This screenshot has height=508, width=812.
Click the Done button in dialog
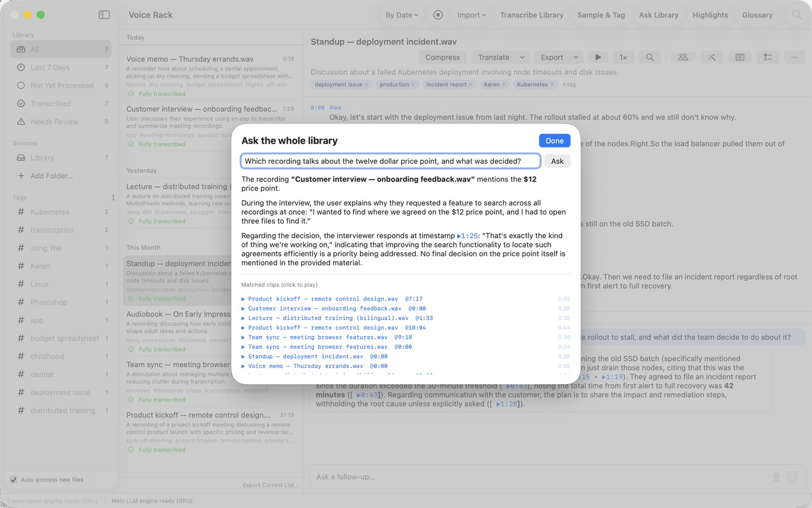click(x=554, y=141)
